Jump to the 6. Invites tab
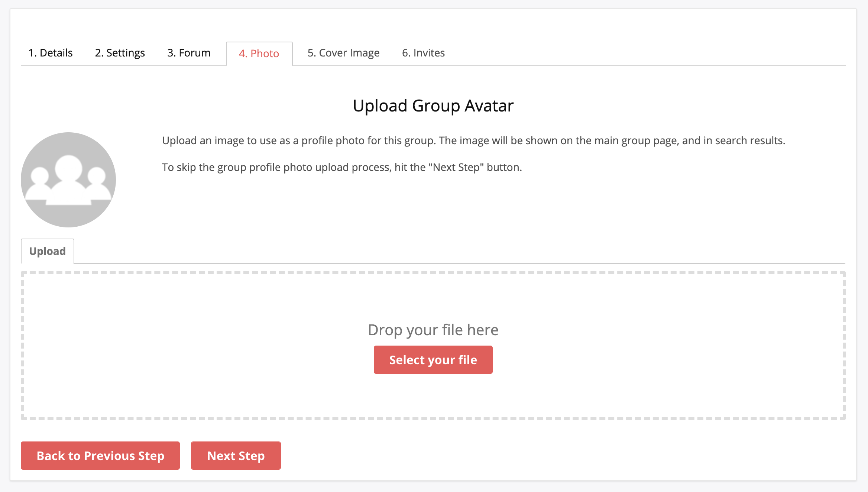This screenshot has width=868, height=492. [423, 53]
